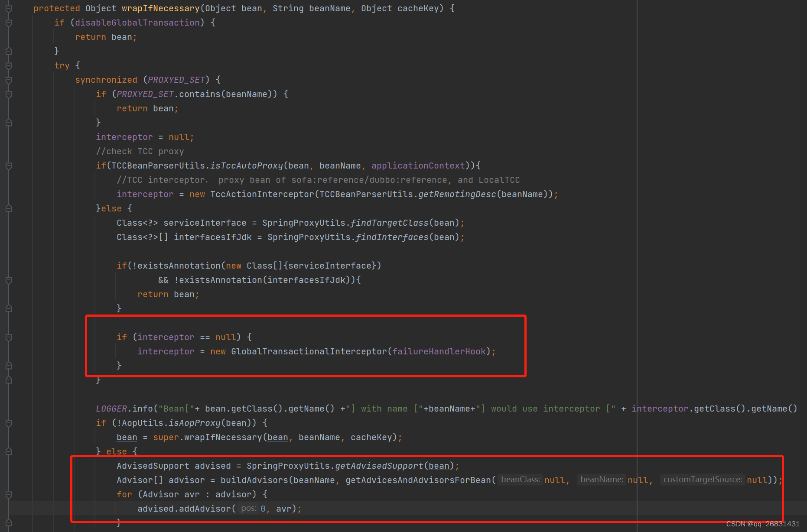Click 'findInterfaces' method call
The width and height of the screenshot is (807, 532).
[392, 237]
